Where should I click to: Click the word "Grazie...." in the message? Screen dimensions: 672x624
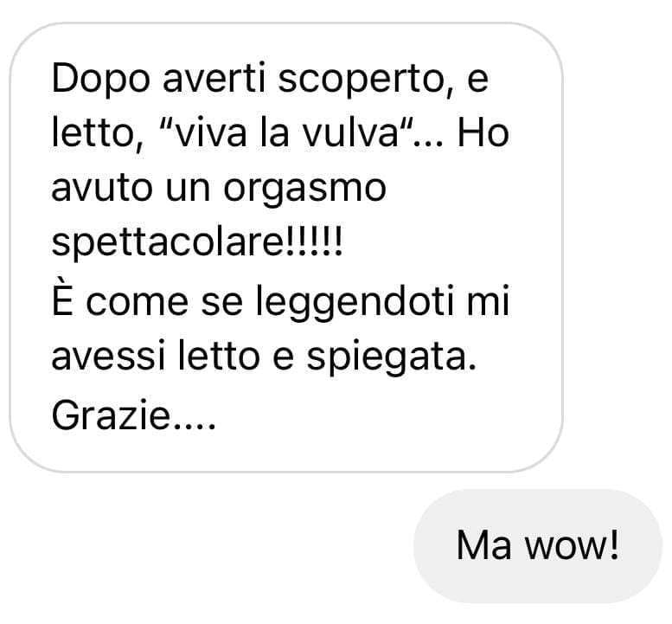pos(133,415)
